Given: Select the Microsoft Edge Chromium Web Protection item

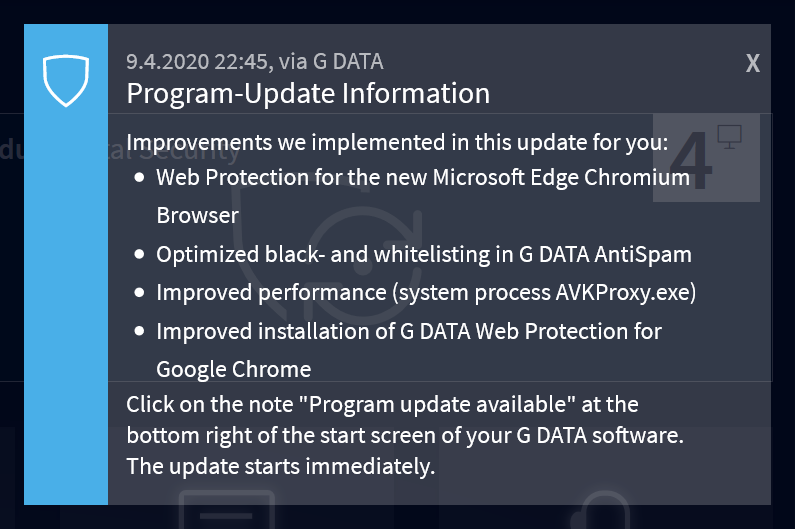Looking at the screenshot, I should [x=423, y=178].
